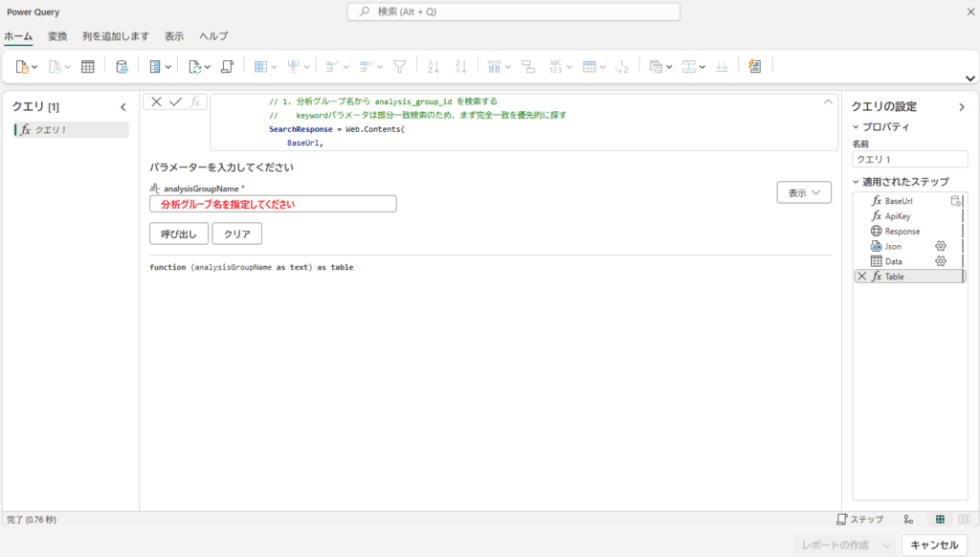The image size is (980, 557).
Task: Open the 表示 dropdown button in parameter area
Action: pyautogui.click(x=804, y=192)
